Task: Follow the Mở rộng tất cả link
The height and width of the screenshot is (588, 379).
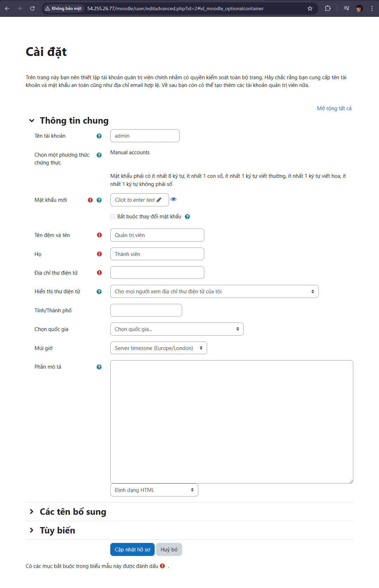Action: 334,108
